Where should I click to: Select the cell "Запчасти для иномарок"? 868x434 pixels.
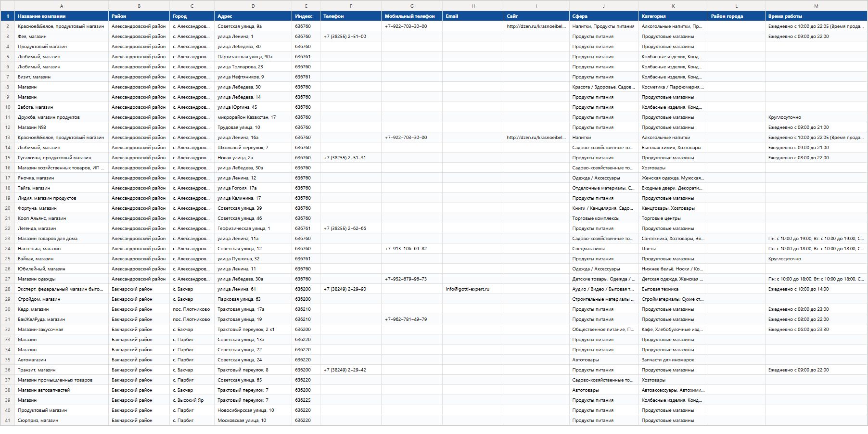click(x=673, y=360)
